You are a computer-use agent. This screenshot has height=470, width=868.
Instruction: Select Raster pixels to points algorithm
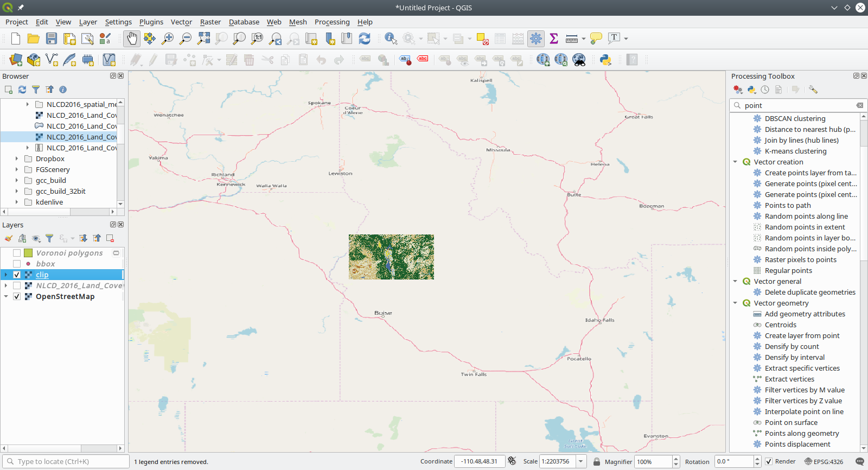pyautogui.click(x=800, y=259)
